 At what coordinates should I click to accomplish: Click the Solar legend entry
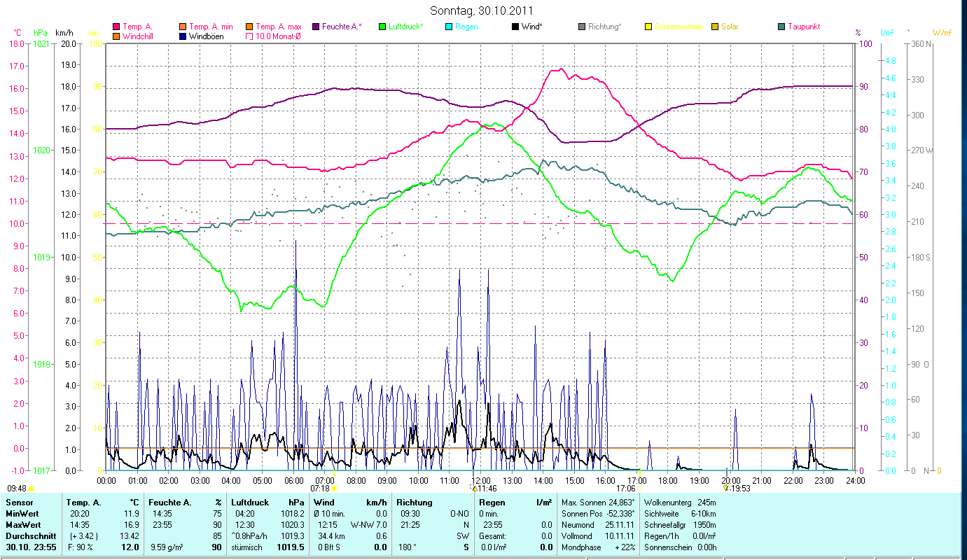[x=725, y=27]
